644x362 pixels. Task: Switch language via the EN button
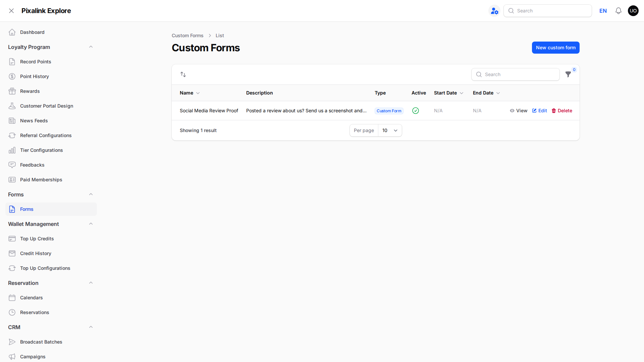(x=603, y=11)
